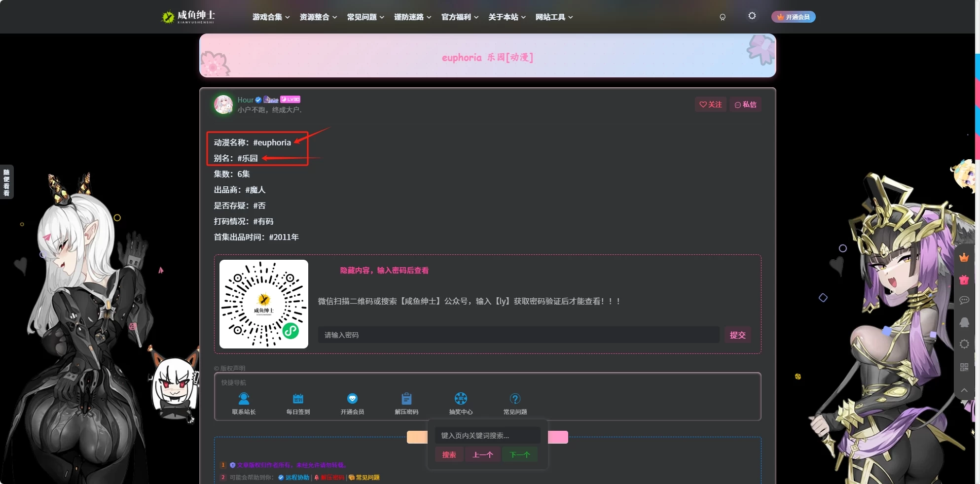Open the #魔人 producer tag
The height and width of the screenshot is (484, 980).
[255, 190]
